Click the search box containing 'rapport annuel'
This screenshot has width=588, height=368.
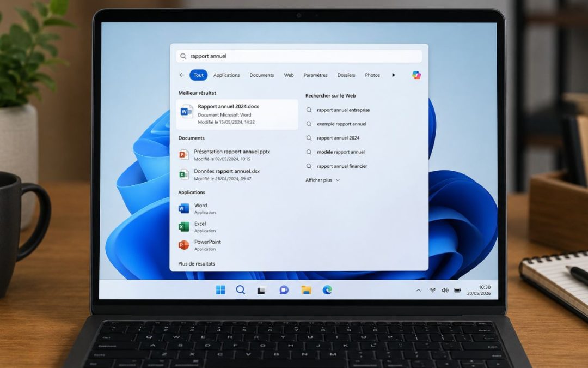click(x=299, y=56)
